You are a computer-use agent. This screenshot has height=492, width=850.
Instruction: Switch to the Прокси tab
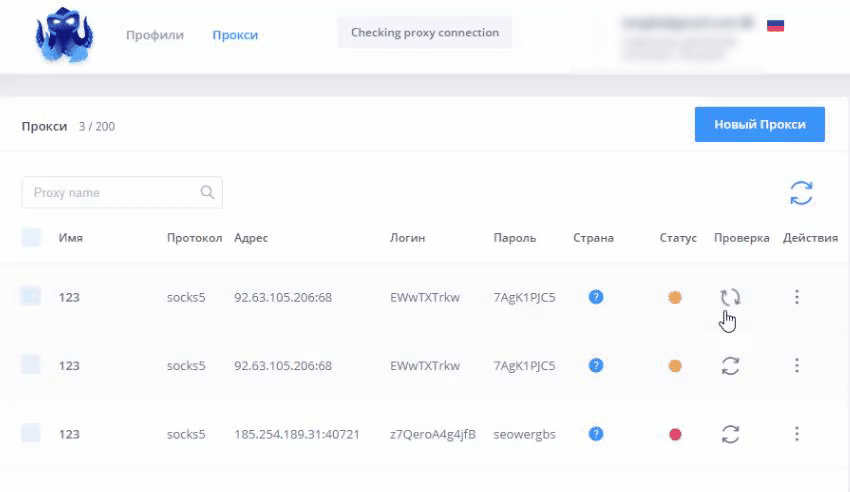[x=235, y=35]
